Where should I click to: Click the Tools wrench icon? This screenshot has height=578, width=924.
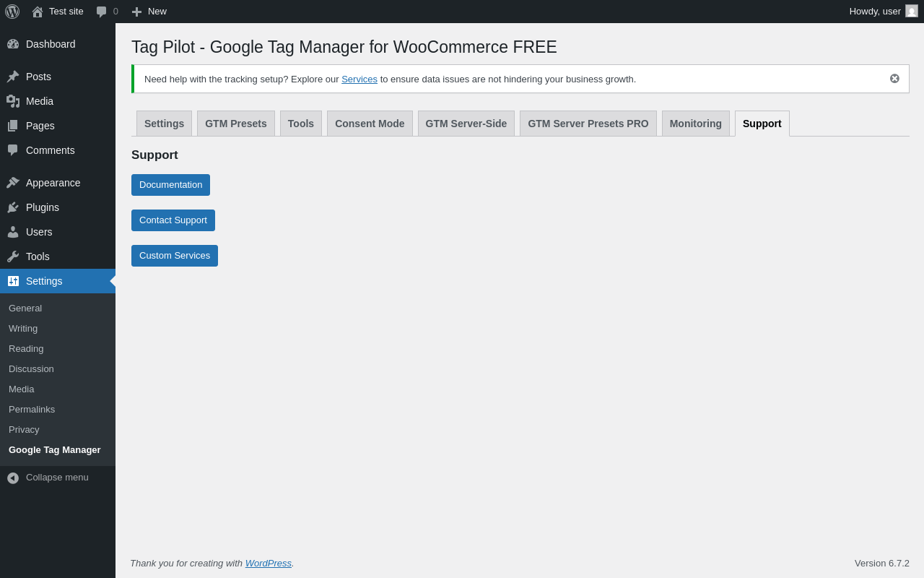(13, 256)
